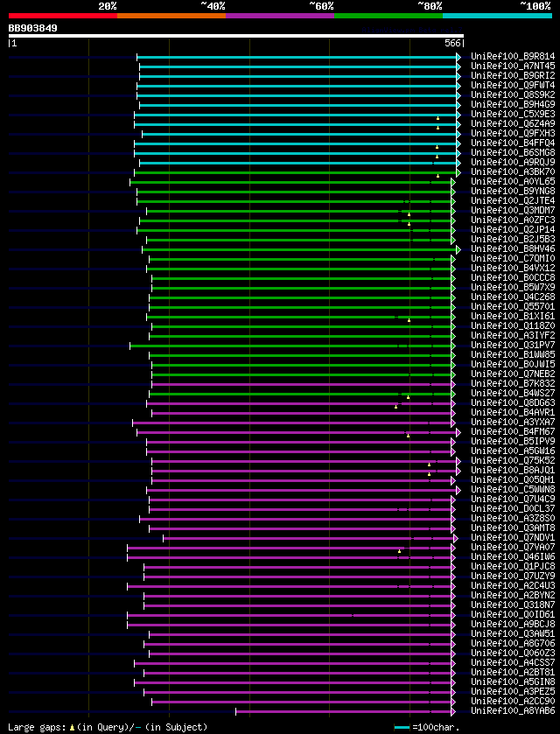Open hit UniRef100_A9BCJ8
The width and height of the screenshot is (560, 734).
(513, 623)
